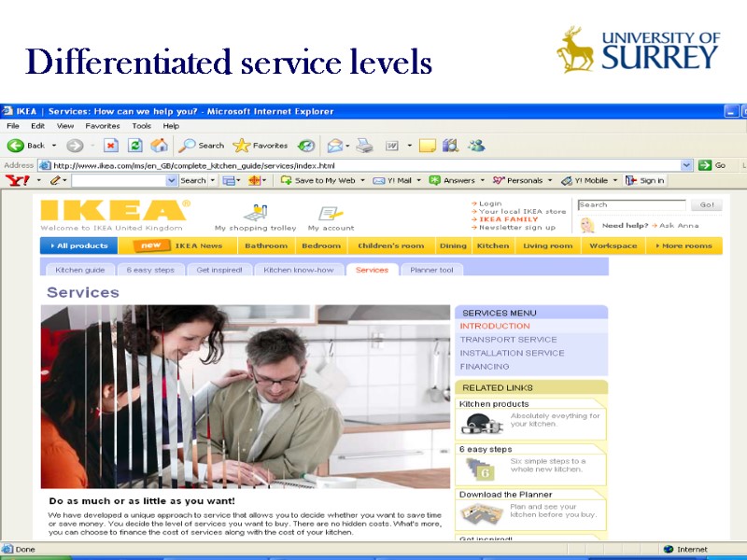Click the Ask Anna assistant avatar
The width and height of the screenshot is (747, 560).
[587, 225]
